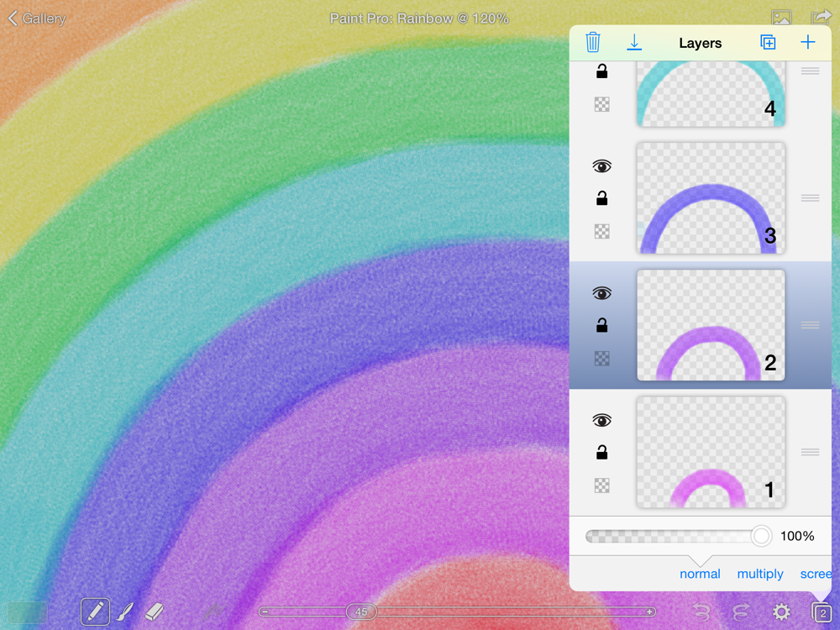Click the brush size slider knob showing 45

click(361, 612)
